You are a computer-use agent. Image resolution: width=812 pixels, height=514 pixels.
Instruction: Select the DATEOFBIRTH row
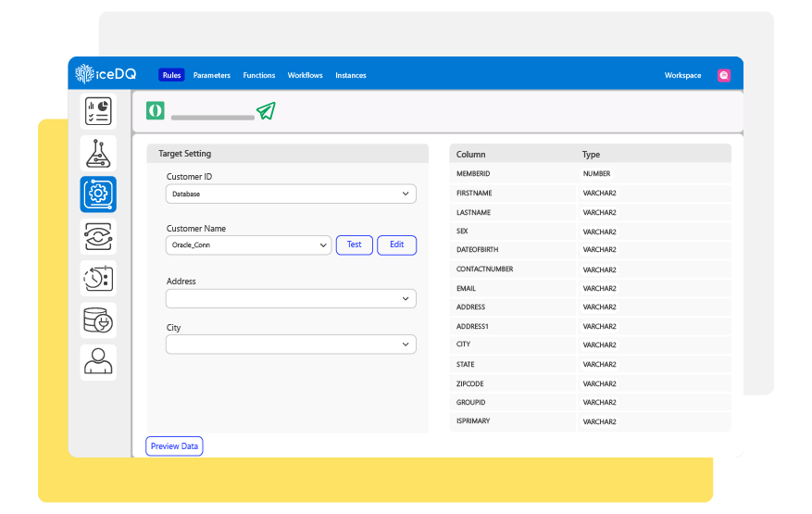click(591, 250)
